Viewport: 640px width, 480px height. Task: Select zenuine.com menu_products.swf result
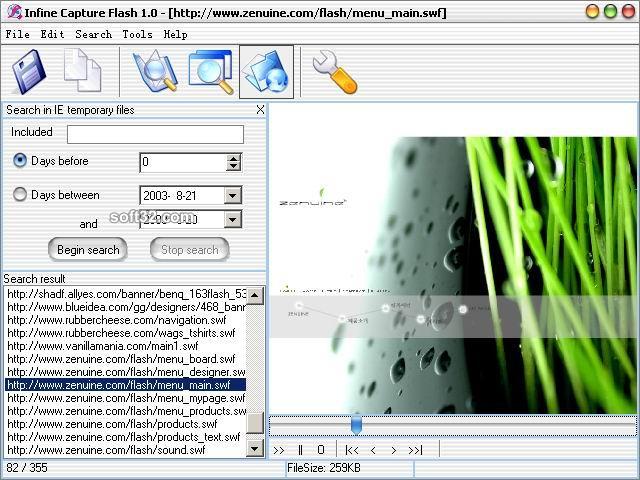pyautogui.click(x=126, y=411)
